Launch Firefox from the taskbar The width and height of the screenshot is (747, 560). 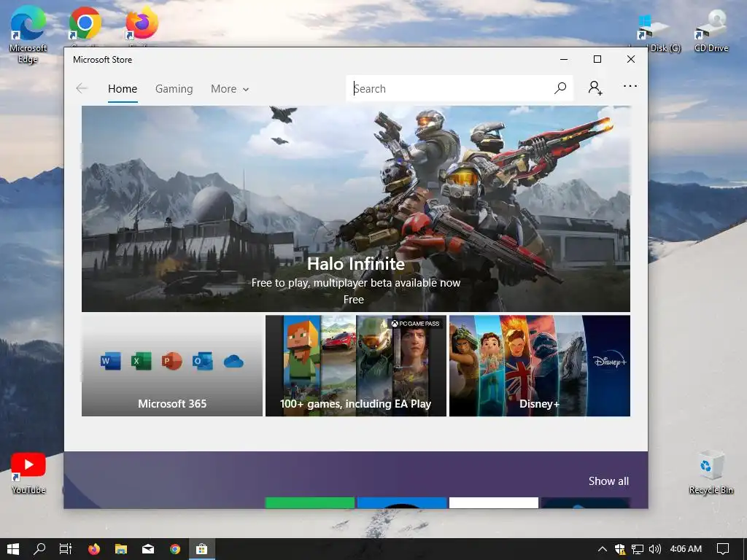pos(94,549)
